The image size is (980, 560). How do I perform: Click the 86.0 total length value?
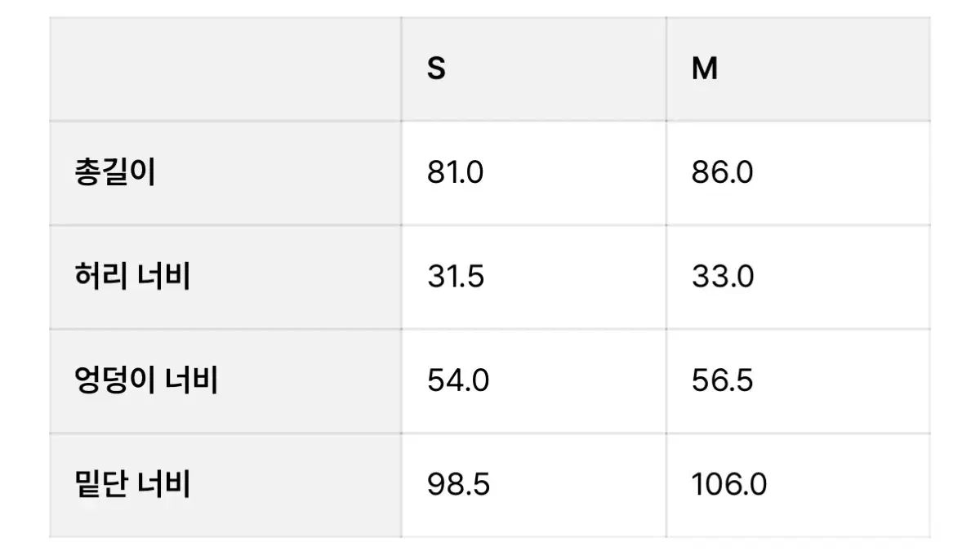[x=722, y=173]
